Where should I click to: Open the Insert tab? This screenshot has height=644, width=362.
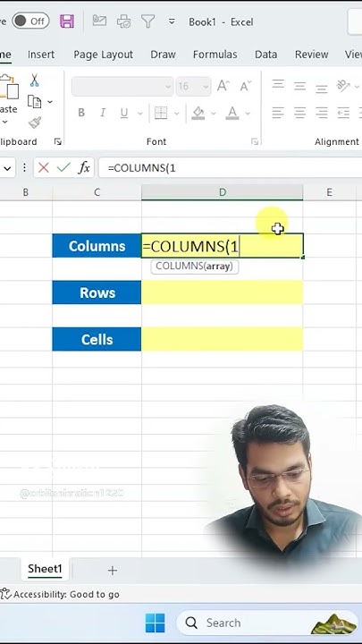(41, 55)
